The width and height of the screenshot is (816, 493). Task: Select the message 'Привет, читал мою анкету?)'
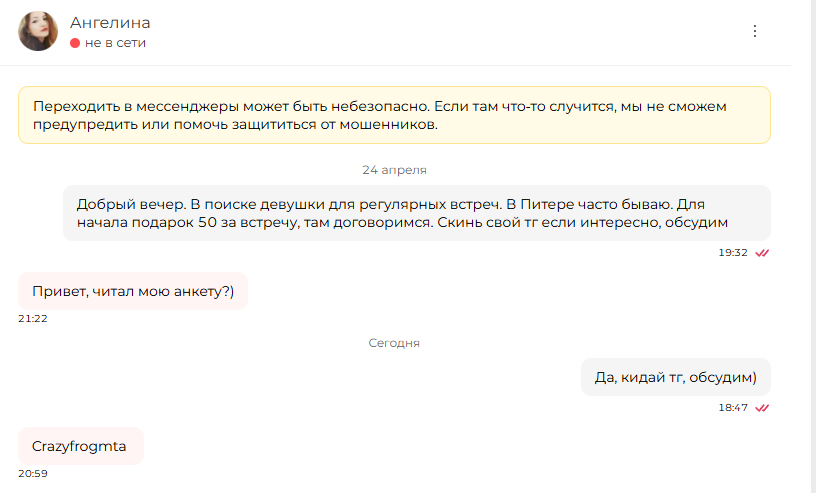[x=133, y=291]
